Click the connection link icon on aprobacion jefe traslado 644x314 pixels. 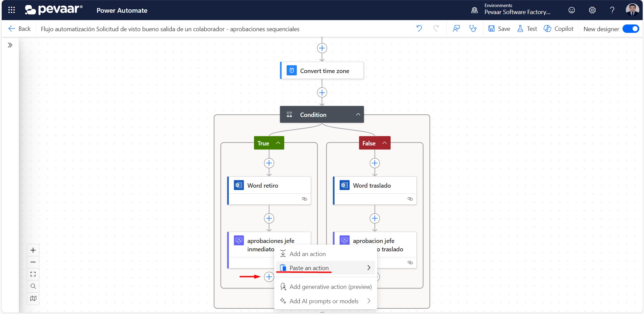[410, 262]
